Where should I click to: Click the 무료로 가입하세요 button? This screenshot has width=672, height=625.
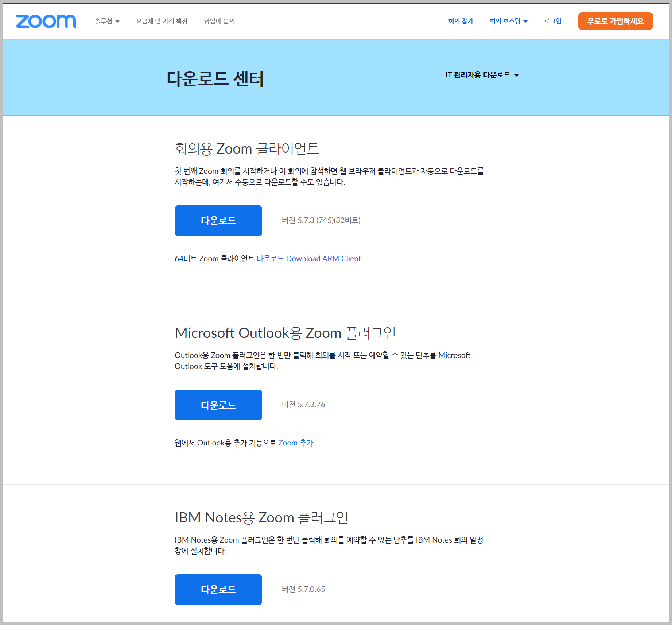(615, 21)
